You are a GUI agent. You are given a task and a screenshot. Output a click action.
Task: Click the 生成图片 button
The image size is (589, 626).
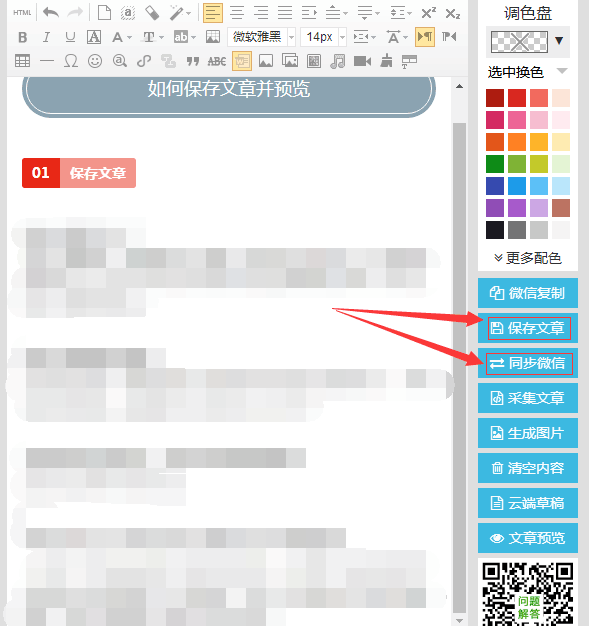pyautogui.click(x=528, y=433)
